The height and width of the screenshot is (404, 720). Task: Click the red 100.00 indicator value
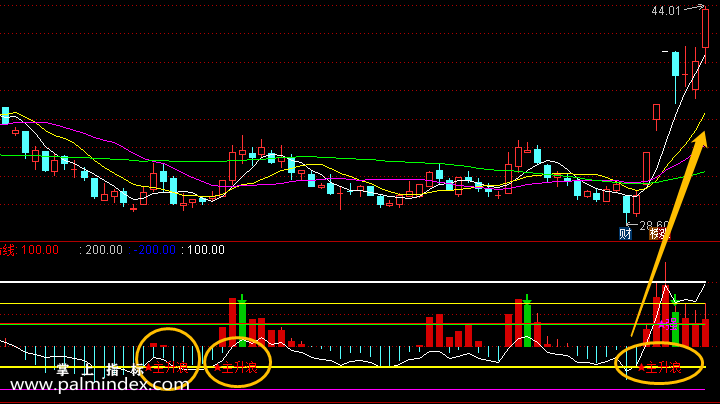tap(40, 250)
